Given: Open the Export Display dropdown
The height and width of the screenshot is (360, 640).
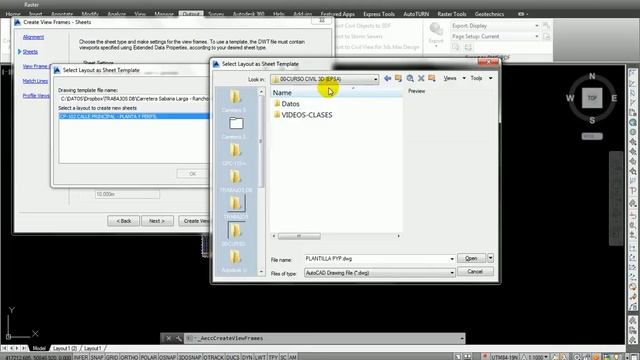Looking at the screenshot, I should [495, 26].
